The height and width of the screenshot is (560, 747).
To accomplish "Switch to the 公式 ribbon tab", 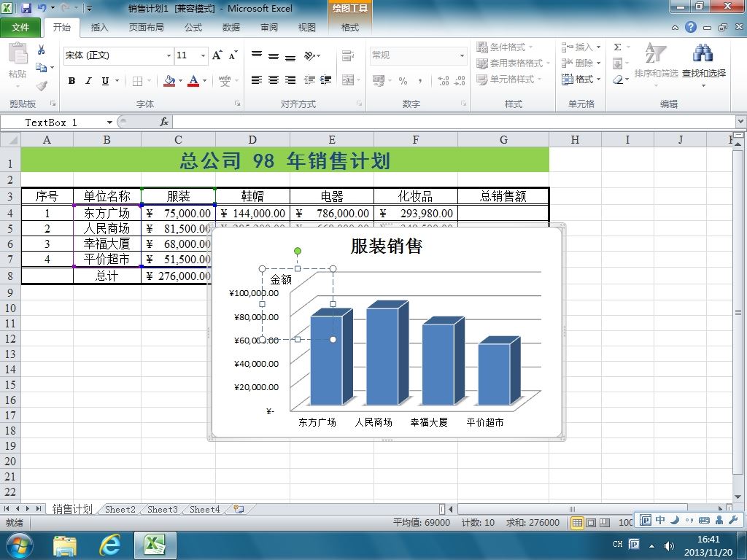I will coord(193,28).
